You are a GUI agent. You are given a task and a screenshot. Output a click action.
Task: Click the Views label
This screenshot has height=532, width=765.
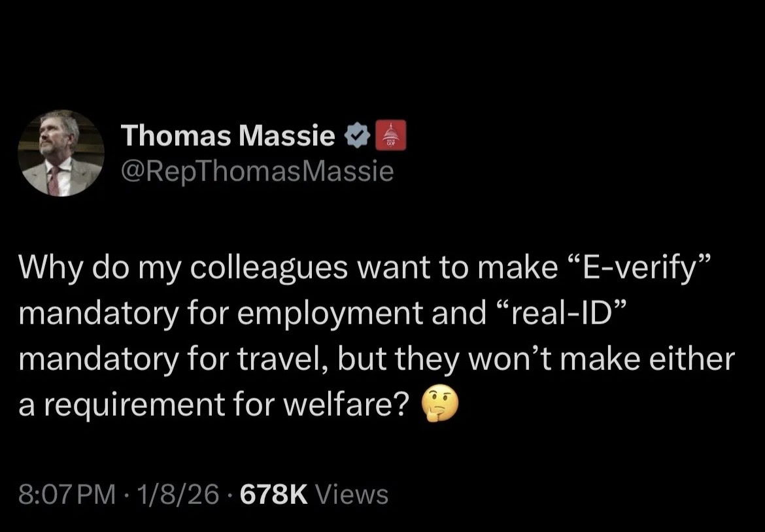point(352,494)
